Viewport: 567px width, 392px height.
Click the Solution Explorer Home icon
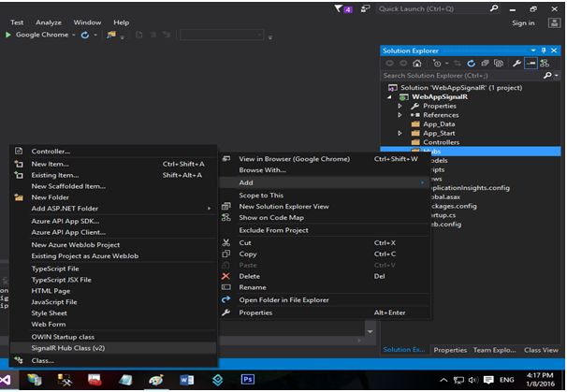(x=417, y=64)
